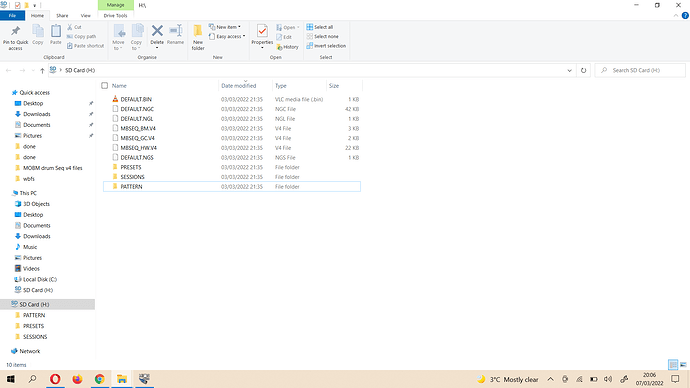Open the Properties ribbon button
The image size is (690, 388).
[x=262, y=35]
